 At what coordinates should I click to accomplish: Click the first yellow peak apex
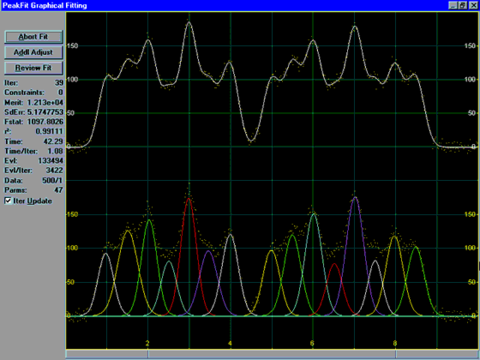128,231
